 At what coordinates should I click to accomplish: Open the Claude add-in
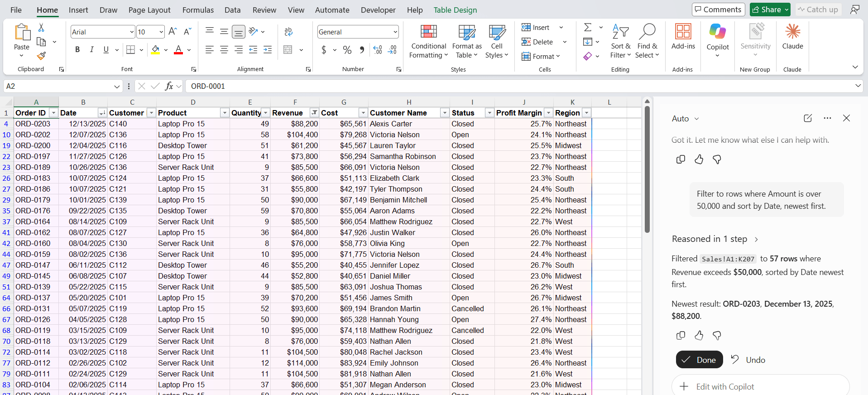(x=792, y=37)
